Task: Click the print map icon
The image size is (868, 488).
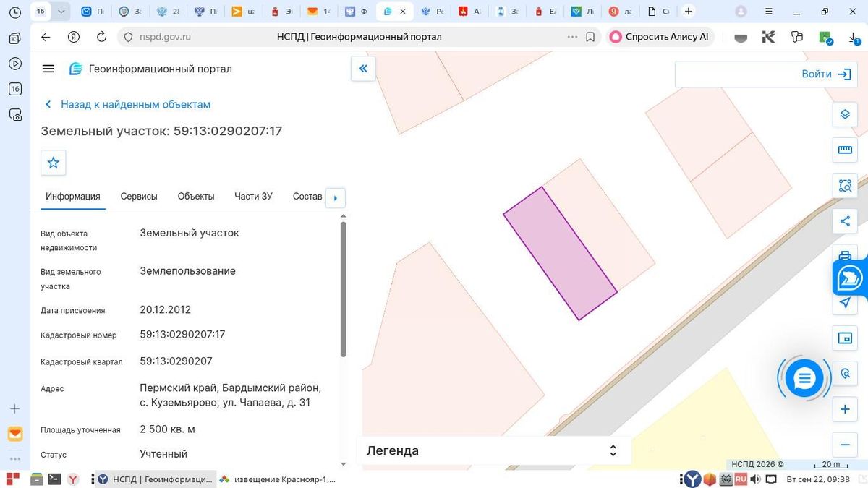Action: (x=845, y=255)
